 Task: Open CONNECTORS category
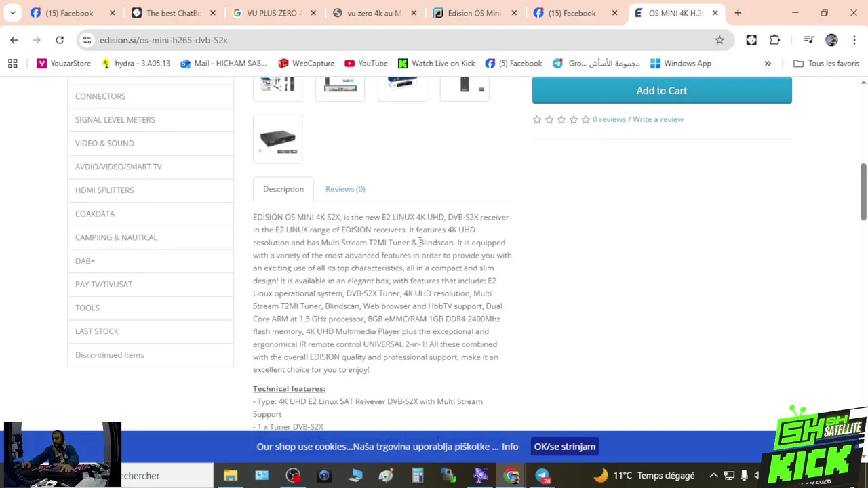click(x=151, y=96)
